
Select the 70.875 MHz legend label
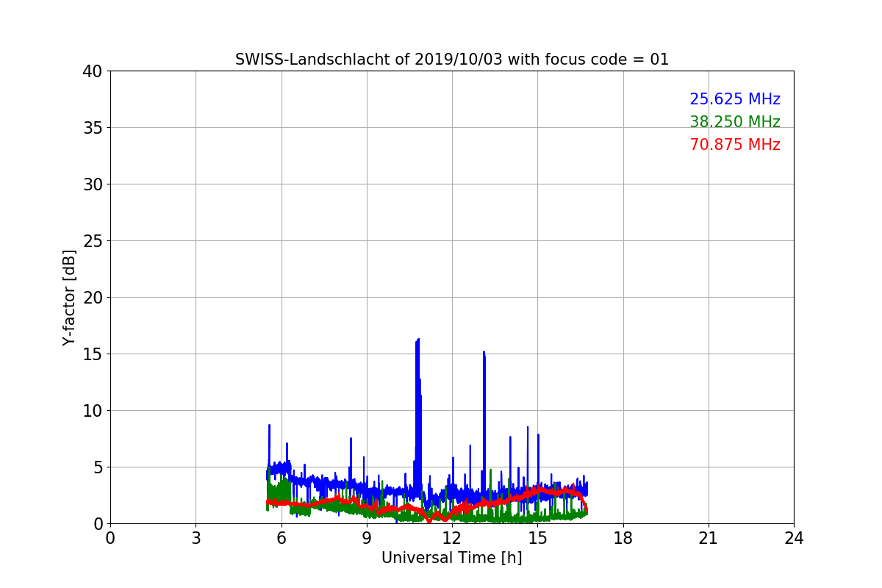(734, 145)
